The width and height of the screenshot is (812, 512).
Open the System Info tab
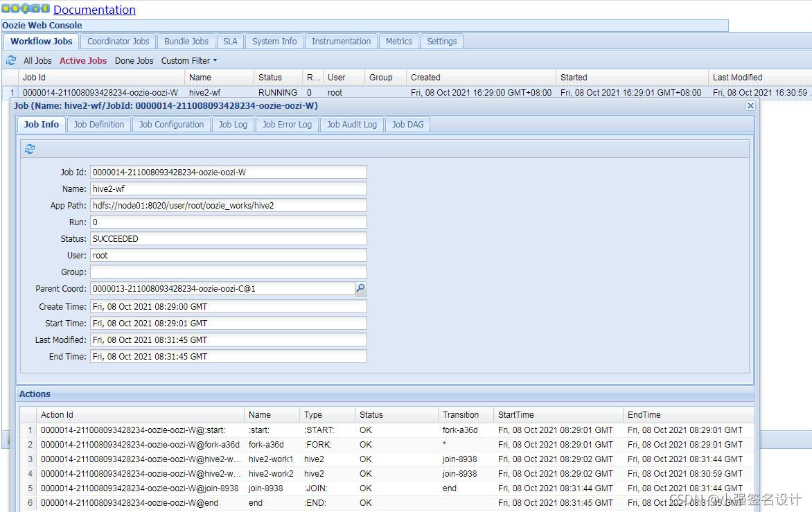coord(274,42)
